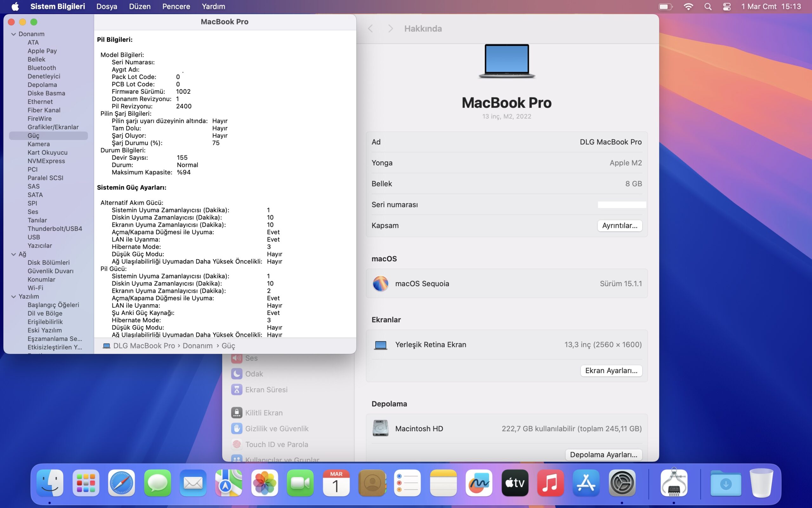Open App Store from the Dock
Screen dimensions: 812x508
(586, 483)
